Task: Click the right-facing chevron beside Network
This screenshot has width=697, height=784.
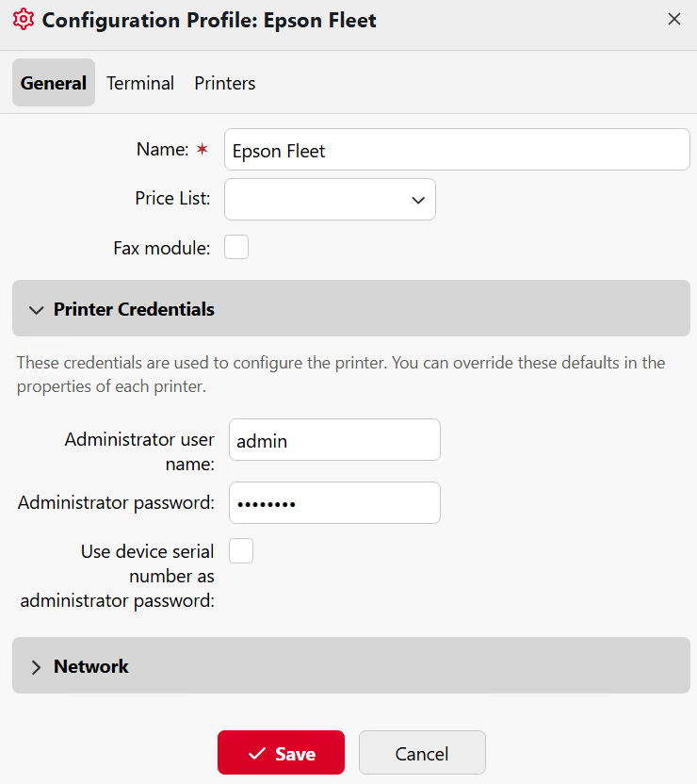Action: [x=36, y=666]
